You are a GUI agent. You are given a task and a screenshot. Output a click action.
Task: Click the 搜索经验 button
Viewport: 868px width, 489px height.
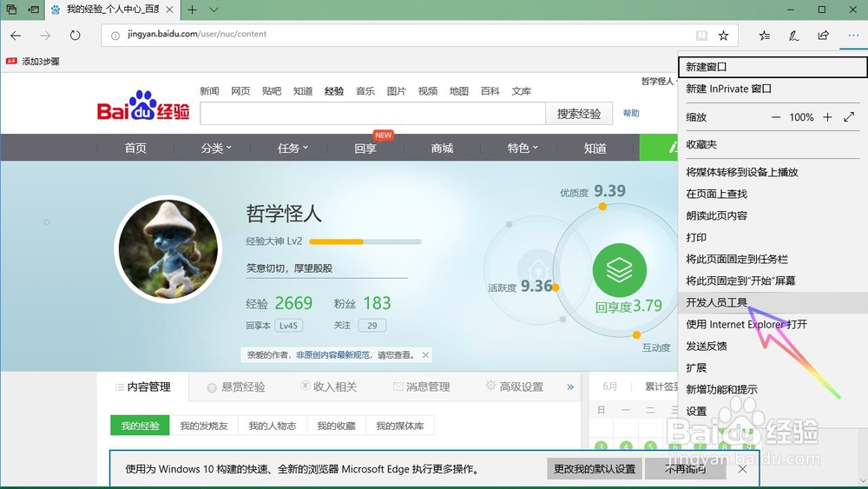click(579, 114)
